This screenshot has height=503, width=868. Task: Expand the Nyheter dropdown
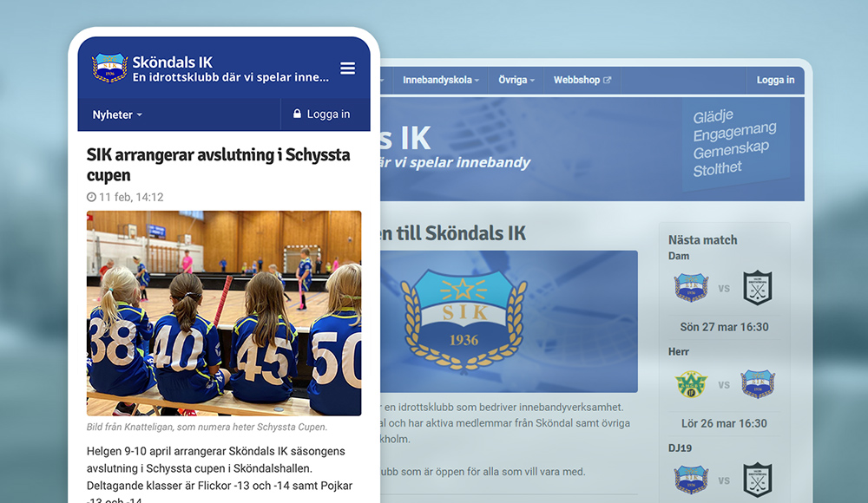[x=117, y=114]
